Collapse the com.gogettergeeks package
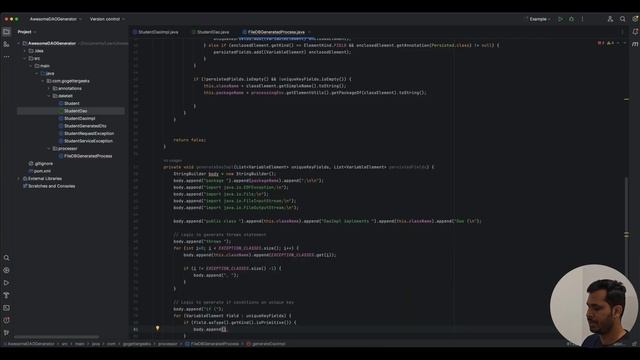640x360 pixels. [x=43, y=81]
